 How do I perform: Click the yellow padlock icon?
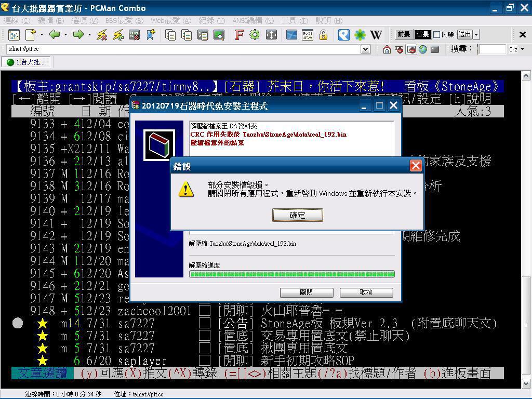pyautogui.click(x=323, y=35)
